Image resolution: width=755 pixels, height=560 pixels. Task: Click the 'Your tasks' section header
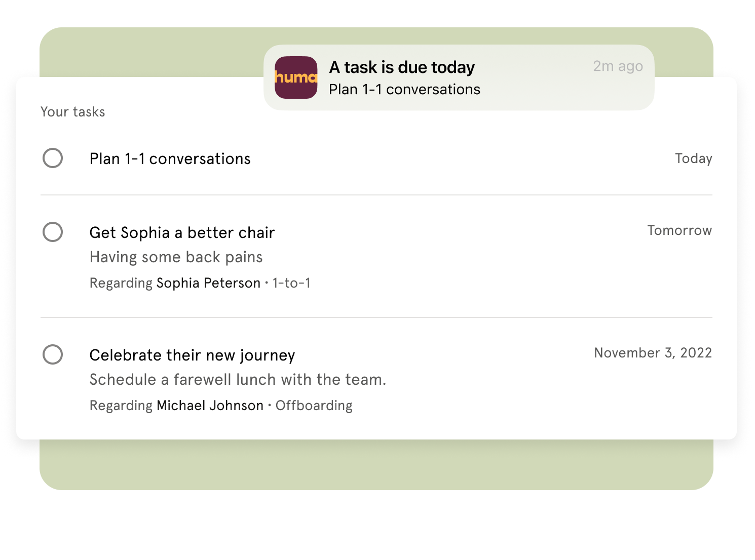coord(73,111)
